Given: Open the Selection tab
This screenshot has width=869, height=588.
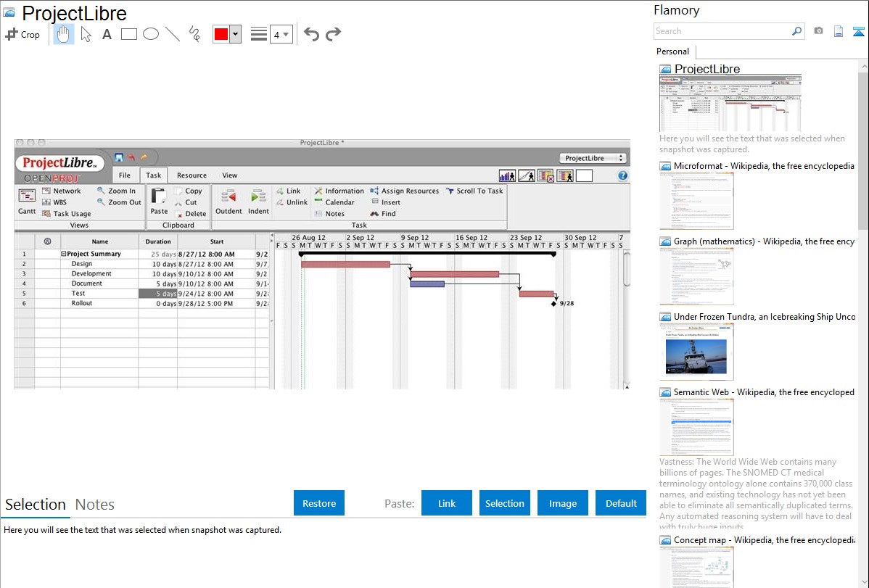Looking at the screenshot, I should [36, 505].
